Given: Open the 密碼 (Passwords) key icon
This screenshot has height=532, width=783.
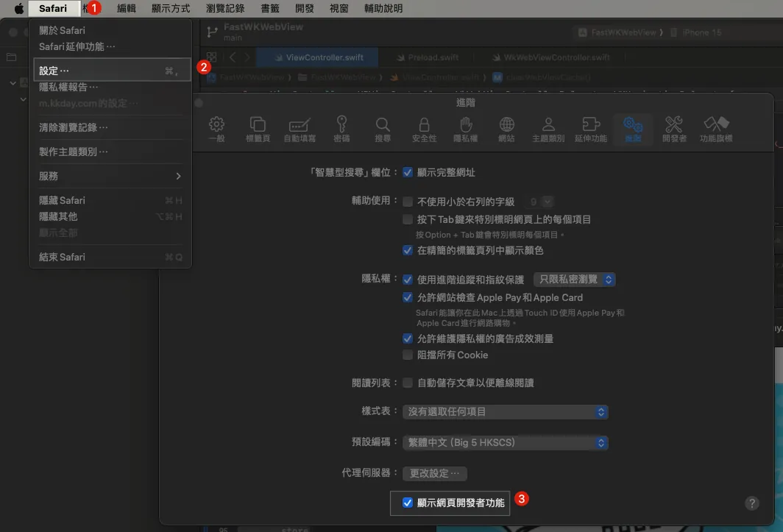Looking at the screenshot, I should 341,129.
